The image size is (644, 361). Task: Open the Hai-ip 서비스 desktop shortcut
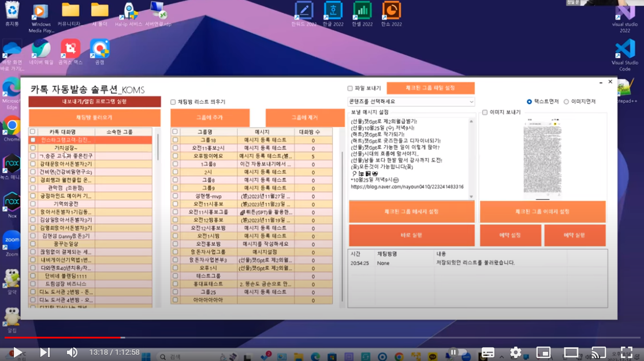pos(129,15)
